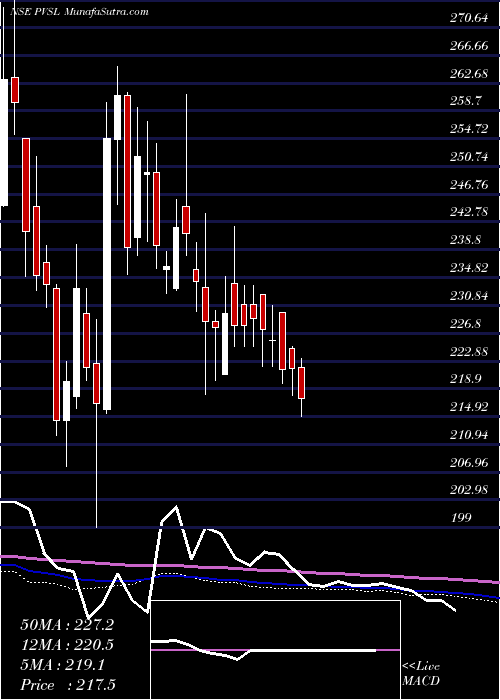Viewport: 500px width, 700px height.
Task: Select the 246.76 price axis label
Action: point(468,184)
